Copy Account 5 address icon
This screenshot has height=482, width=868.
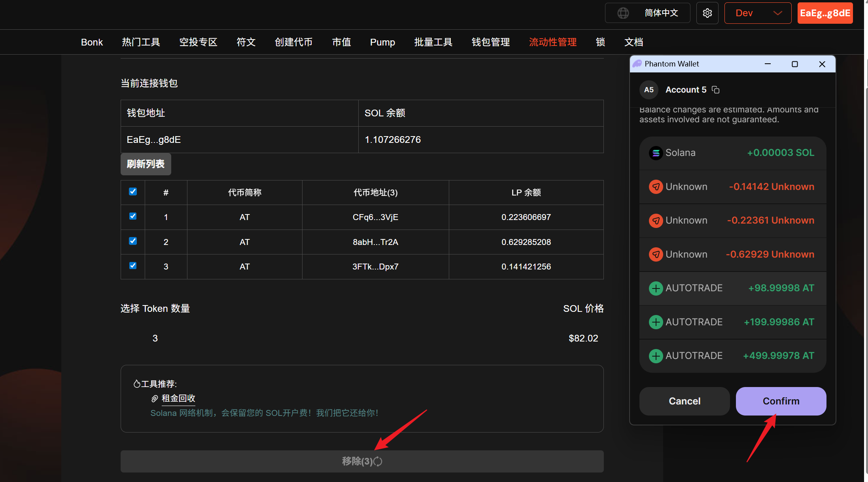[715, 90]
